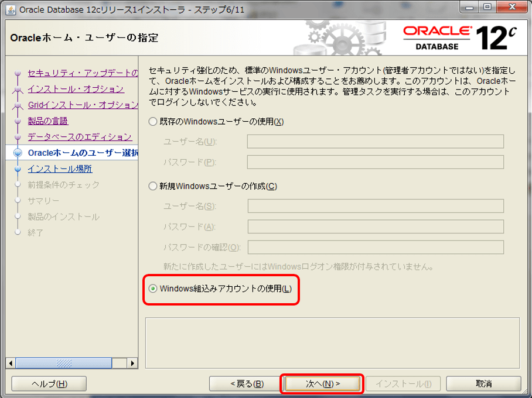Click the empty message area below the options
The width and height of the screenshot is (532, 398).
(x=333, y=343)
